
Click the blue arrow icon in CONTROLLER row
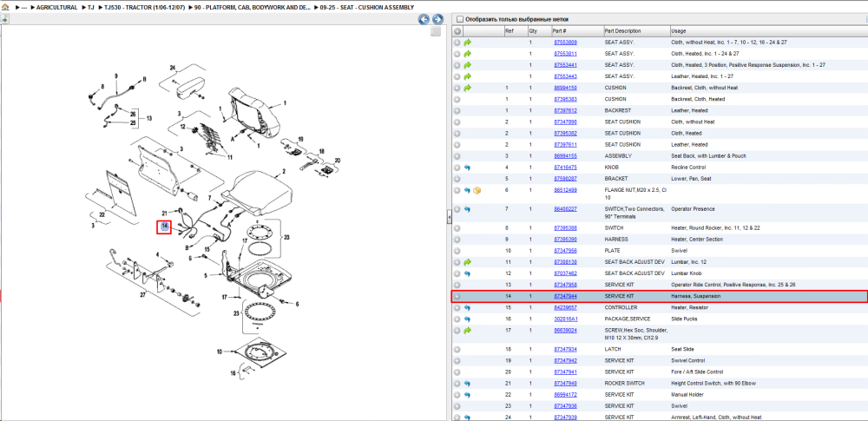(467, 307)
